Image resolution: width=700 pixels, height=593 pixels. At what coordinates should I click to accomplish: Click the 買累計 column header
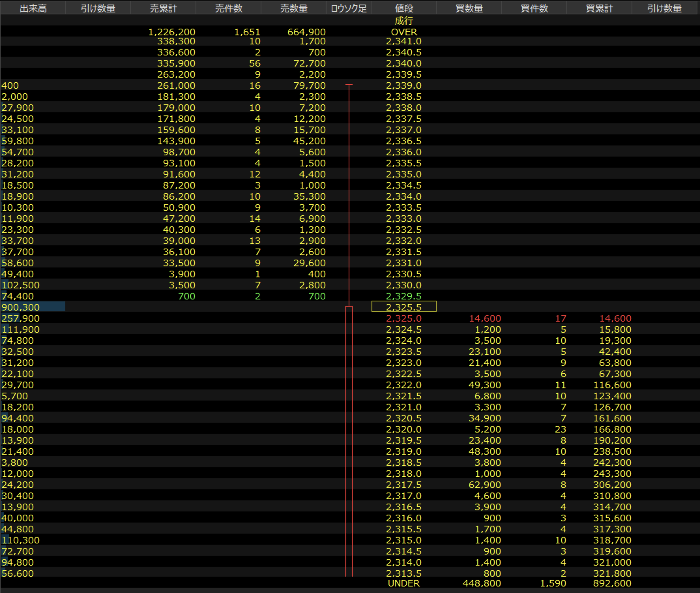pos(599,8)
